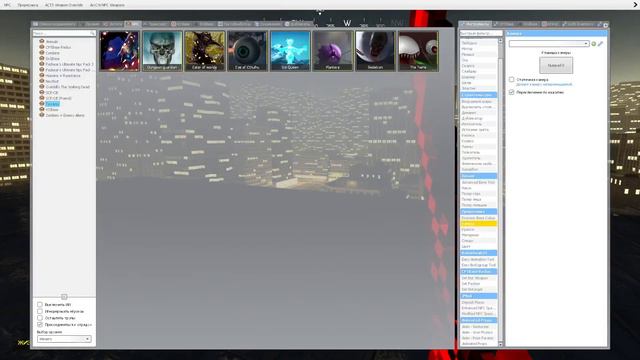This screenshot has width=640, height=360.
Task: Open the CPTBase Redux NPC category
Action: 58,47
